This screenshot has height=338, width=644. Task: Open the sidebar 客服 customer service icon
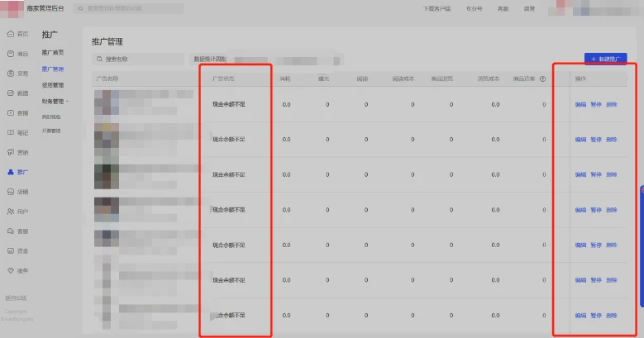coord(11,231)
